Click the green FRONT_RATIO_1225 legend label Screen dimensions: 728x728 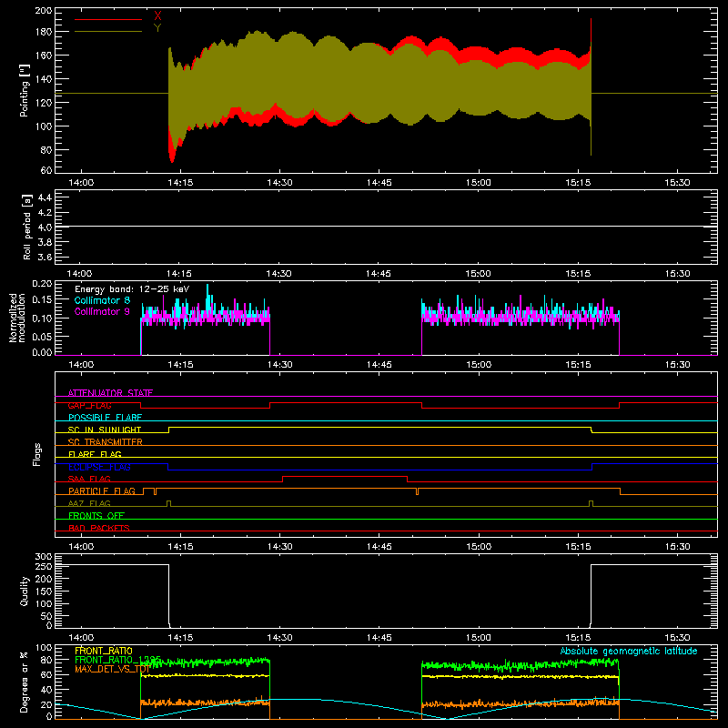pyautogui.click(x=118, y=660)
